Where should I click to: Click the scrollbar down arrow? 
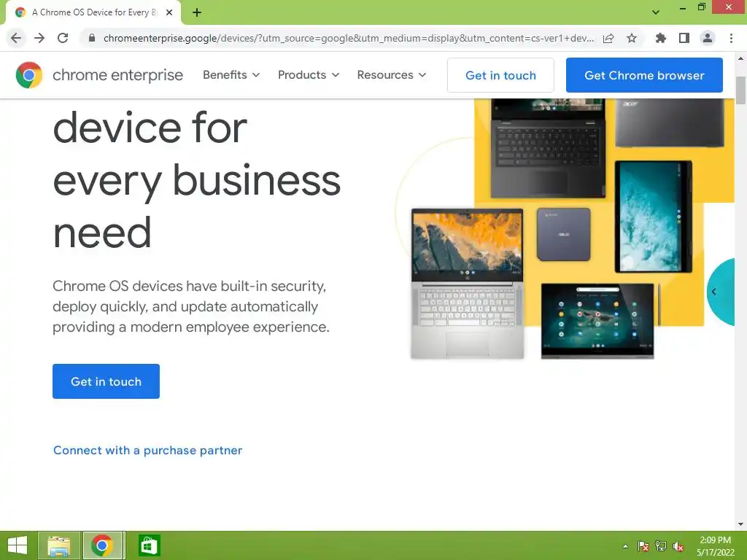(x=740, y=524)
